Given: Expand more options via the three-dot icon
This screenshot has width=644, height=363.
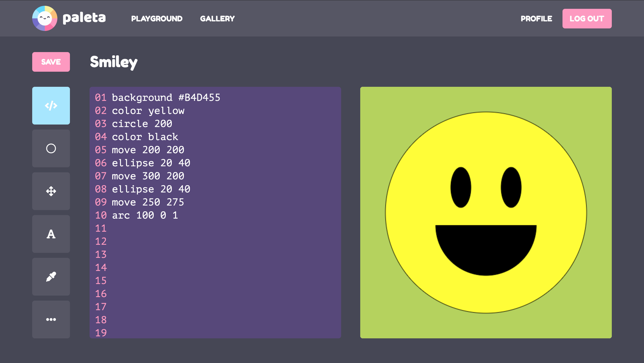Looking at the screenshot, I should (x=51, y=319).
